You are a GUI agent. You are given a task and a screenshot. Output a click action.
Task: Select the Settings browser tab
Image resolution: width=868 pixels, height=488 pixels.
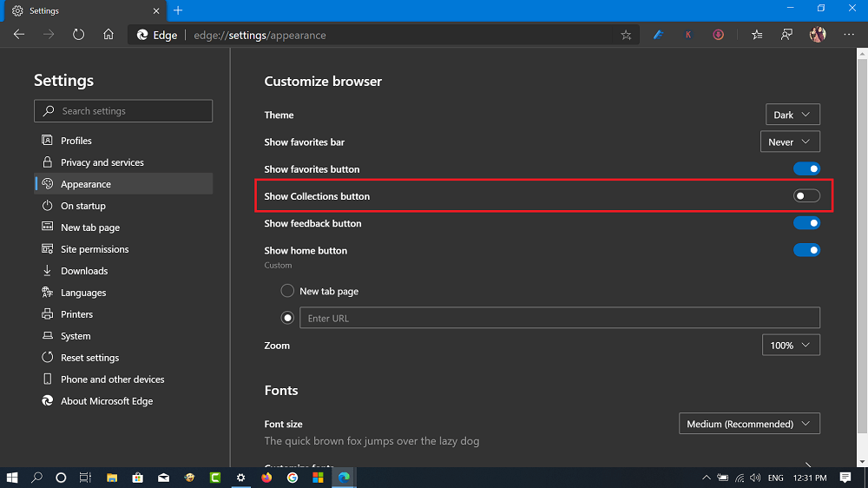(85, 10)
